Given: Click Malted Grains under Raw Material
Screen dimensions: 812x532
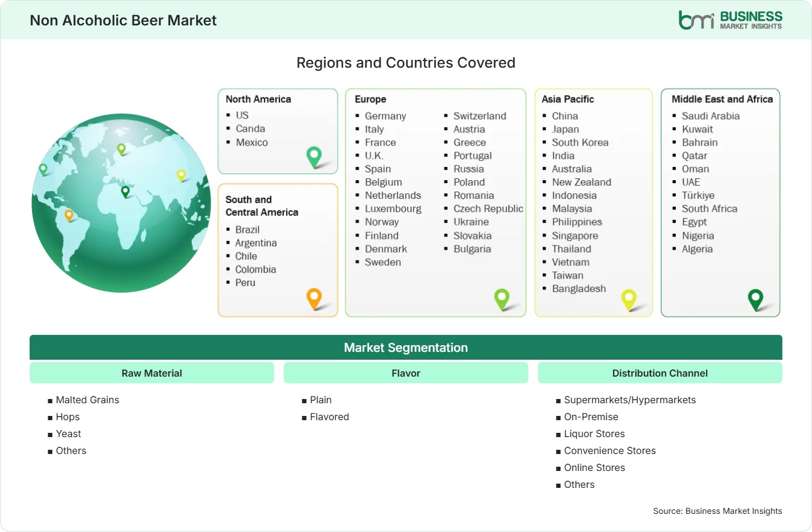Looking at the screenshot, I should (x=88, y=400).
